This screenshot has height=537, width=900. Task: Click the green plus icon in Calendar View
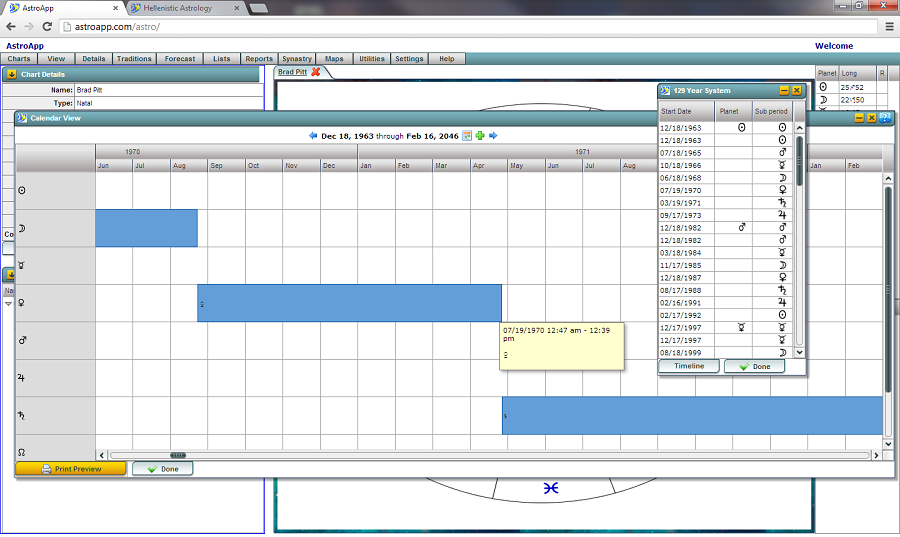(x=480, y=136)
